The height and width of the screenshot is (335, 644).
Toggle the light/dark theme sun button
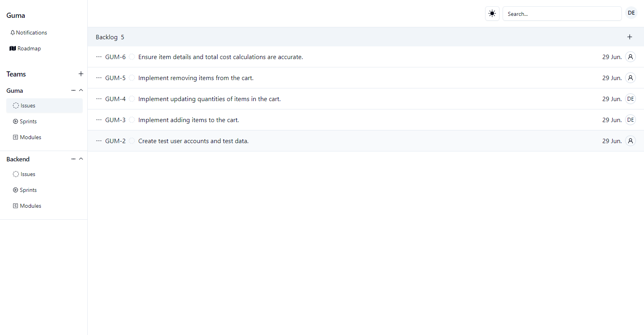coord(492,13)
